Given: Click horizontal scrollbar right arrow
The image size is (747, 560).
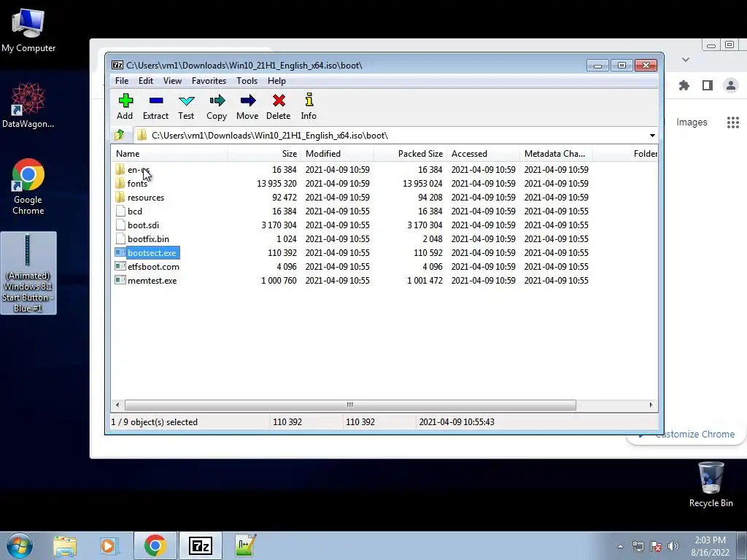Looking at the screenshot, I should tap(651, 405).
